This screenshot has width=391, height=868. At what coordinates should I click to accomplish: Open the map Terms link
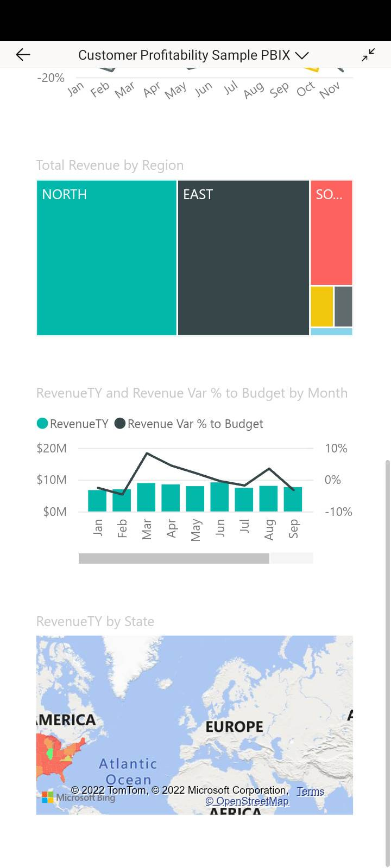[x=311, y=792]
